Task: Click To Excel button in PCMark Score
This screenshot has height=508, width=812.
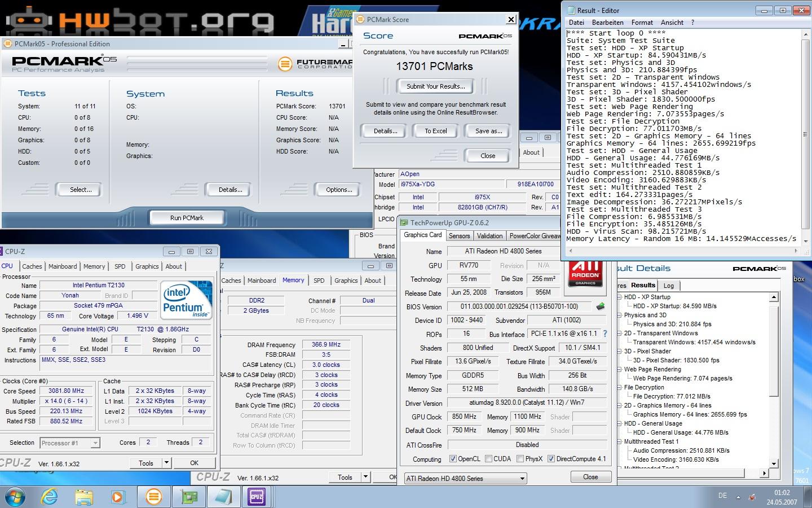Action: [x=436, y=131]
